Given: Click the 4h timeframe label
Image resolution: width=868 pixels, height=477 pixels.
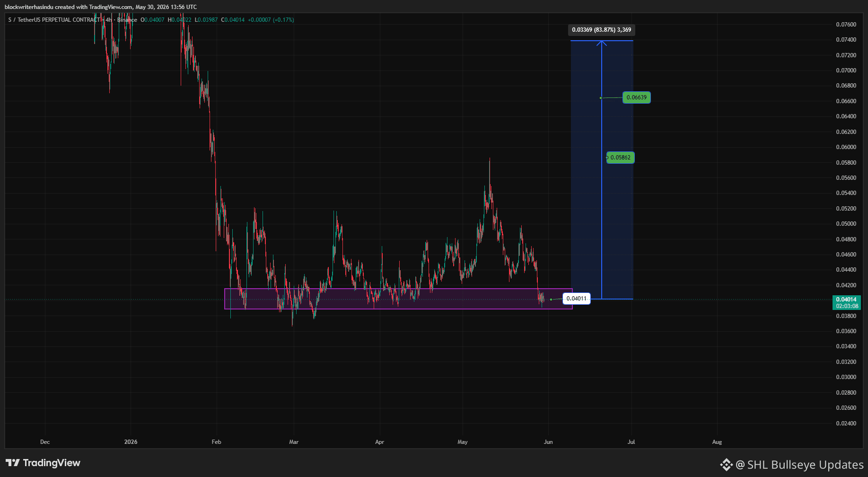Looking at the screenshot, I should (109, 20).
